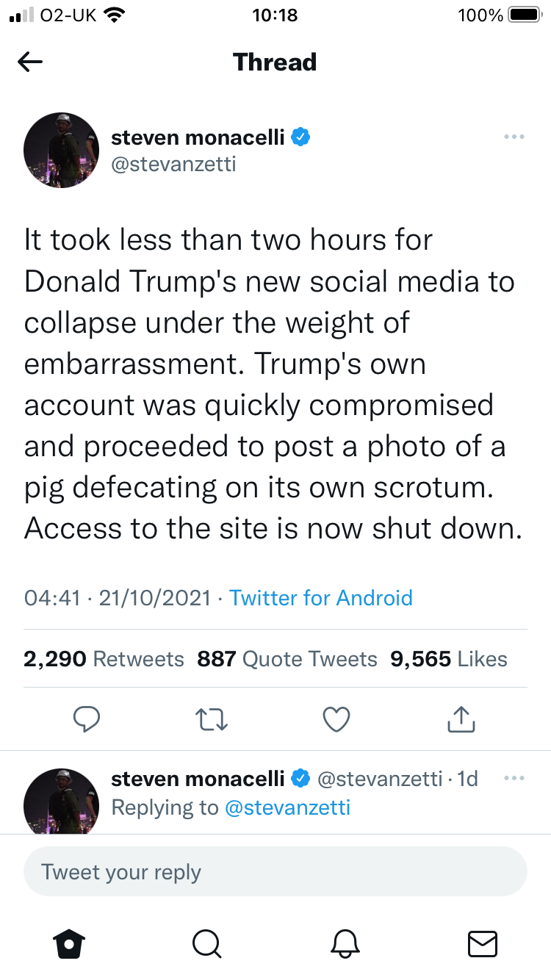
Task: Tap the retweet icon
Action: (x=212, y=718)
